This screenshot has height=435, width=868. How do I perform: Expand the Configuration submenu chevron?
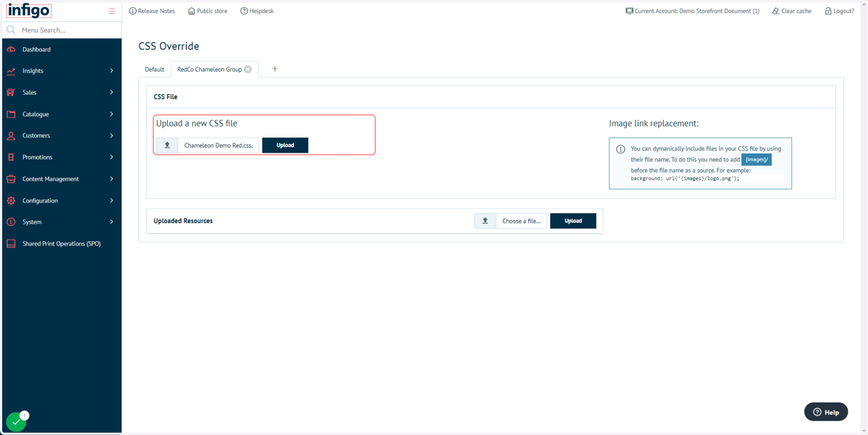coord(111,200)
